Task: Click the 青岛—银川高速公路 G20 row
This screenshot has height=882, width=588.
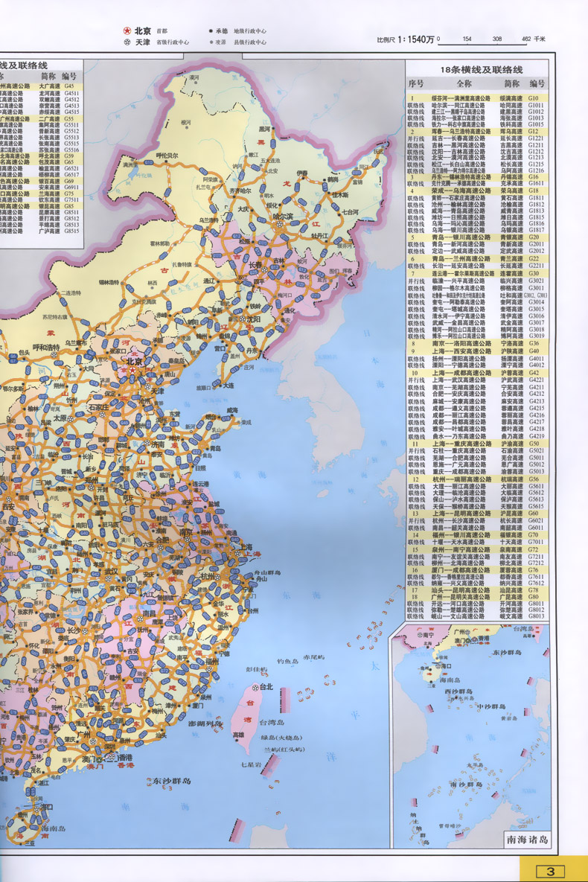Action: coord(476,237)
